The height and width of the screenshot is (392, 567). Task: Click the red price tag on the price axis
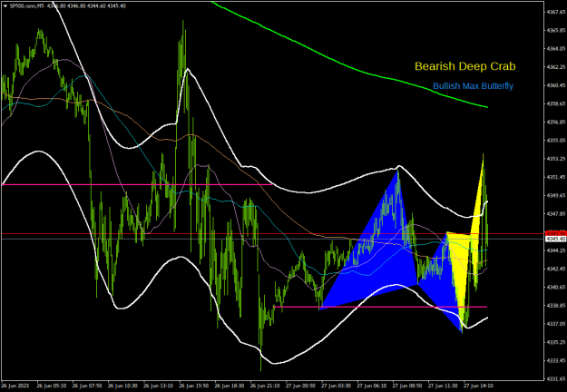point(555,233)
